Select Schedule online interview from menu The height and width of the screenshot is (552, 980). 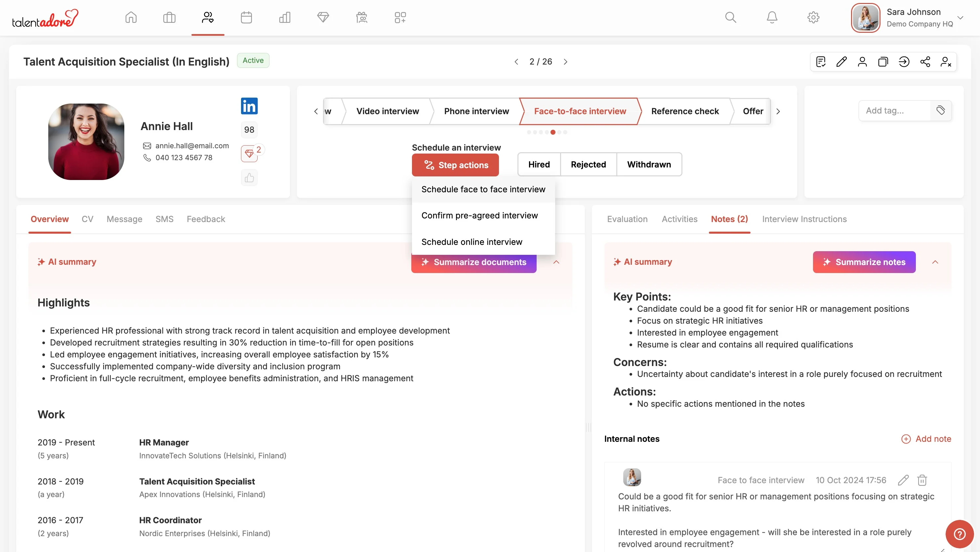coord(472,242)
